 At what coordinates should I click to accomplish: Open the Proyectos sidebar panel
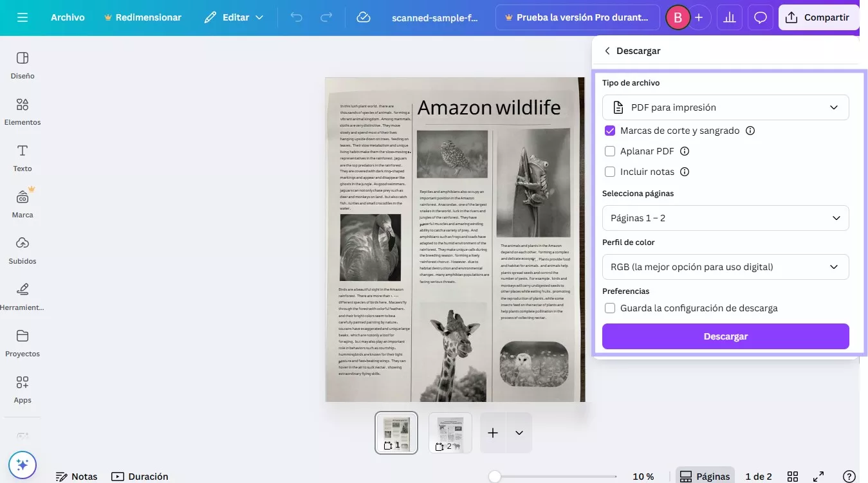[x=23, y=343]
